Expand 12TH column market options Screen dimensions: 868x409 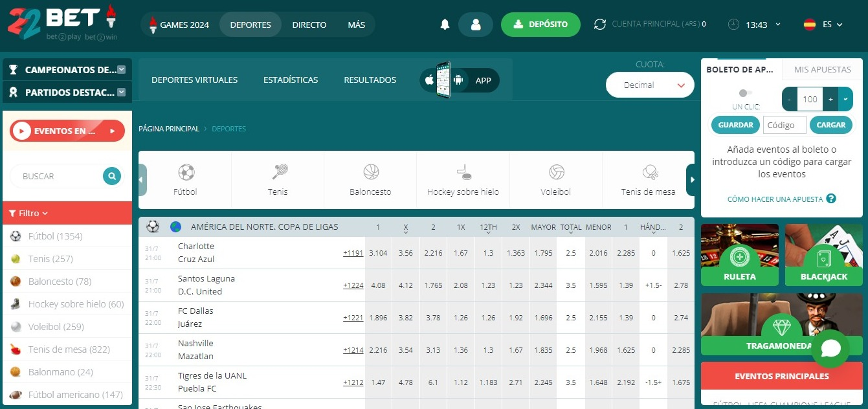tap(488, 228)
